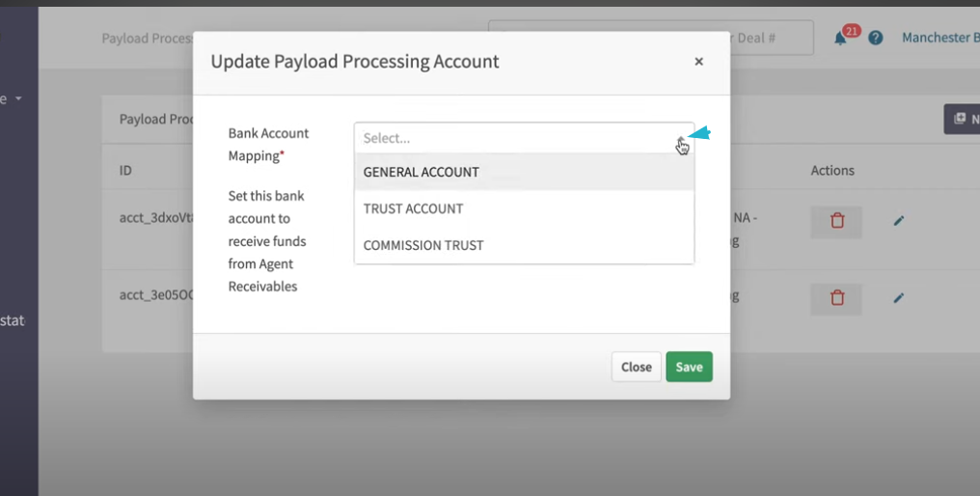
Task: Edit the first account using pencil icon
Action: click(899, 221)
